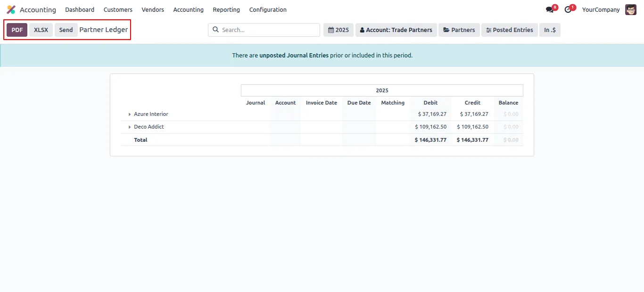This screenshot has width=644, height=292.
Task: Open the Posted Entries options dropdown
Action: (x=510, y=30)
